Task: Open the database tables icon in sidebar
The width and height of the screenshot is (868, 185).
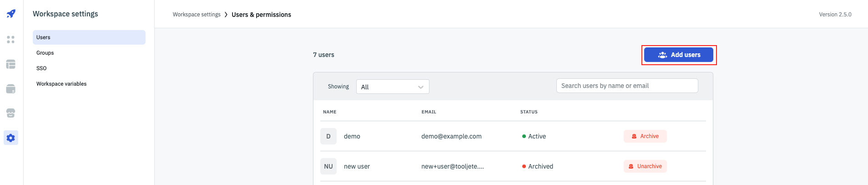Action: [x=11, y=64]
